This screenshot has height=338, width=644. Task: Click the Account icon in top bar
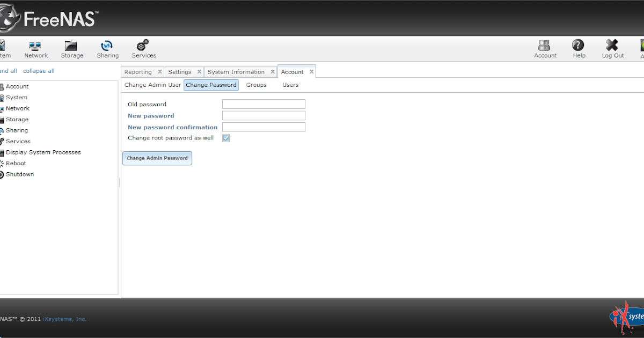(545, 49)
